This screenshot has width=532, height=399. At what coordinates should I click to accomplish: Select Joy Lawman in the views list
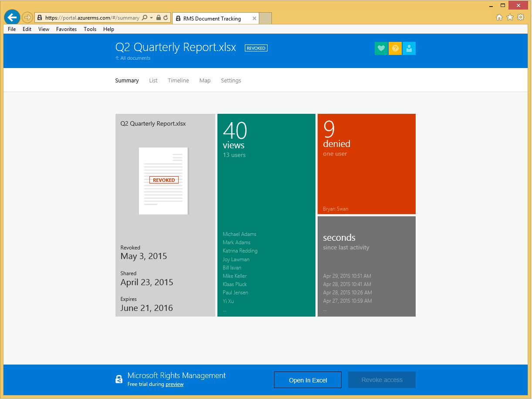point(236,259)
